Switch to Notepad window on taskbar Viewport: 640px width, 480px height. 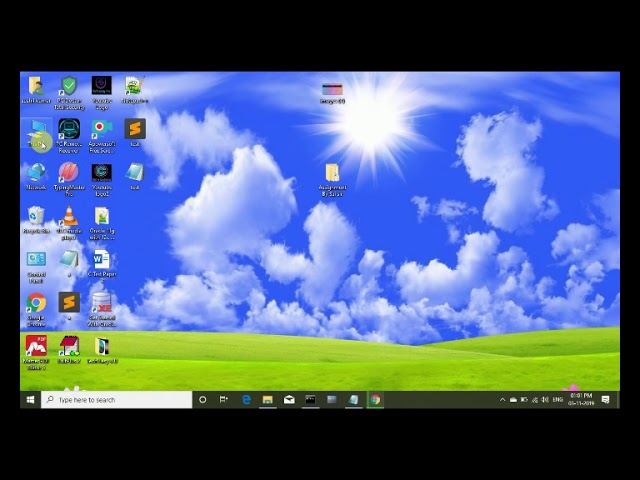[353, 400]
